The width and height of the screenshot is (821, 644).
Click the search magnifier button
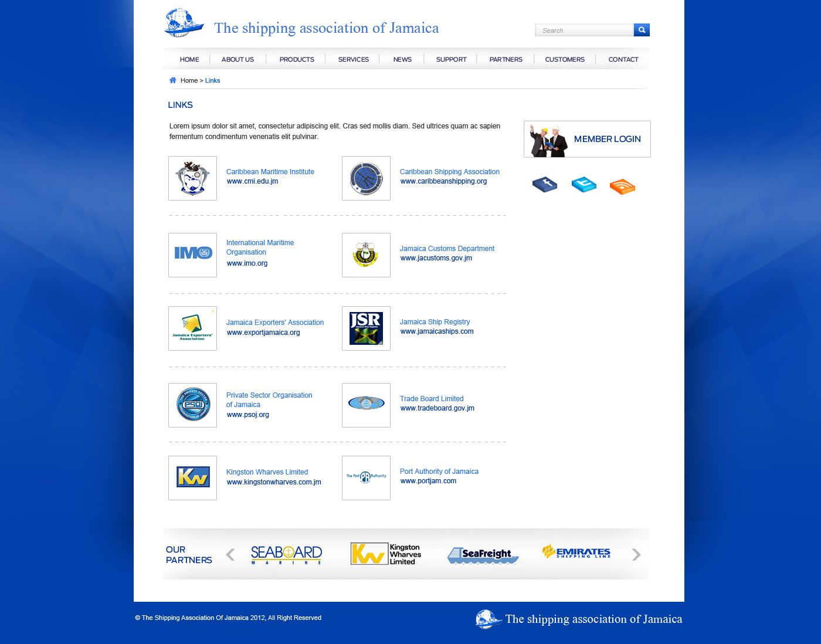point(642,30)
